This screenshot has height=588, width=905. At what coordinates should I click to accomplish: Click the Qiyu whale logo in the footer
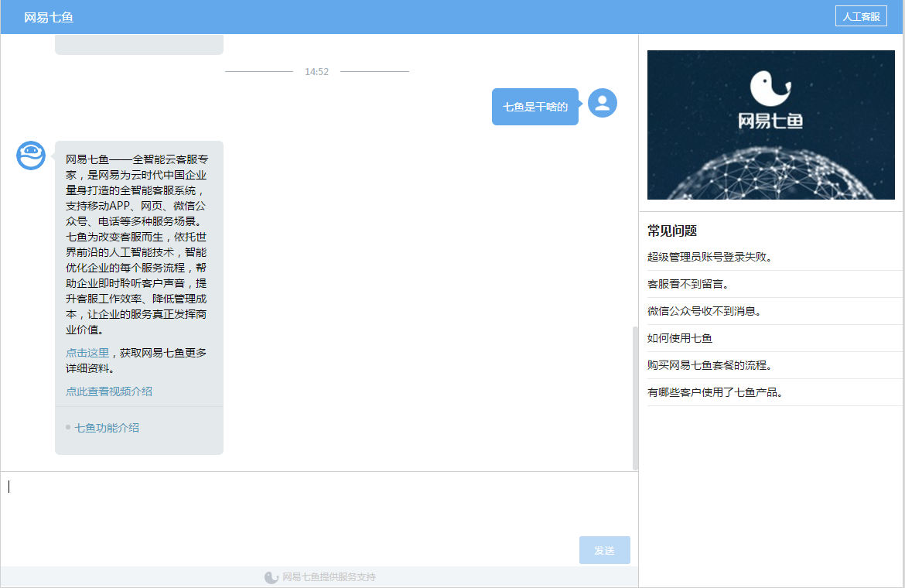[271, 577]
